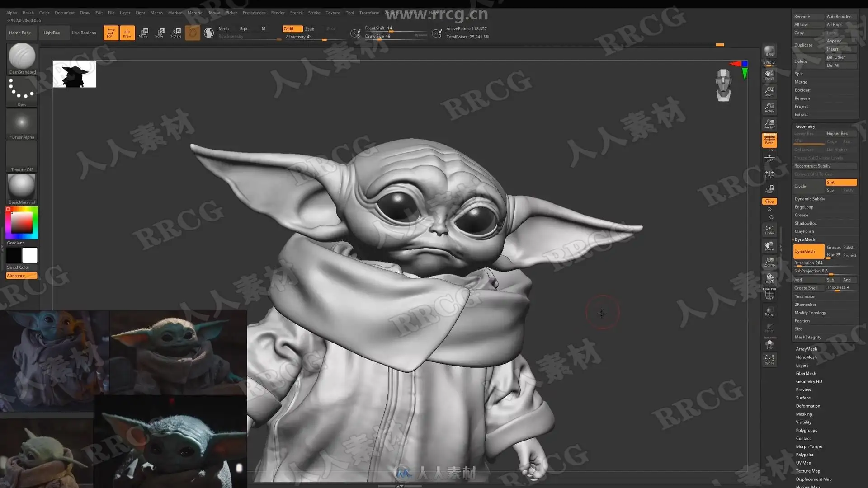The width and height of the screenshot is (868, 488).
Task: Click the Xpose icon
Action: tap(769, 360)
